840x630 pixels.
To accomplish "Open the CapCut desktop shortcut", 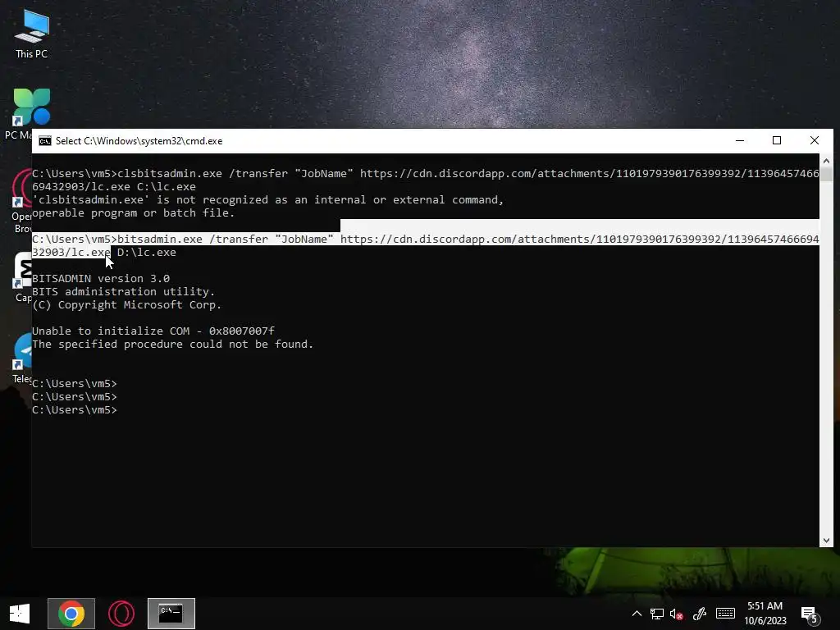I will click(22, 277).
